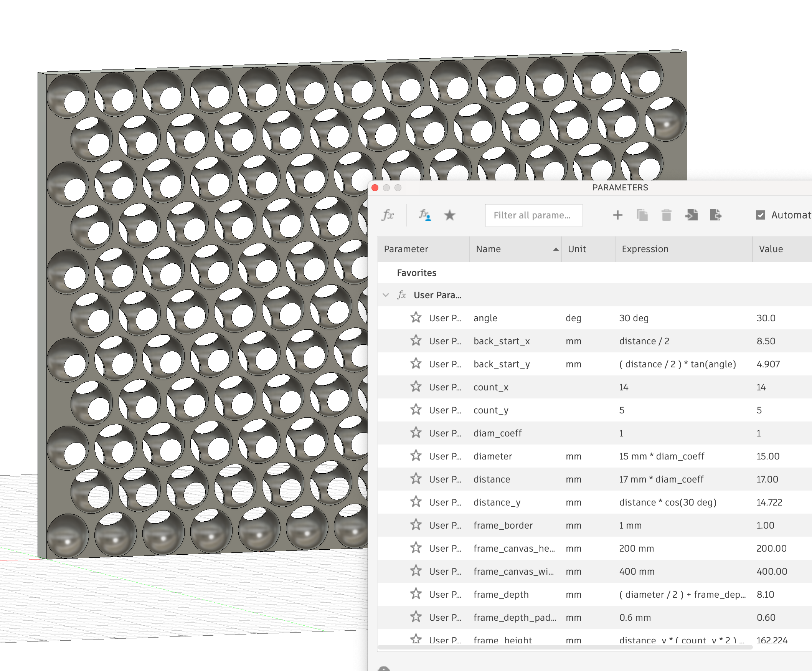Favorite the distance parameter star
812x671 pixels.
(416, 479)
